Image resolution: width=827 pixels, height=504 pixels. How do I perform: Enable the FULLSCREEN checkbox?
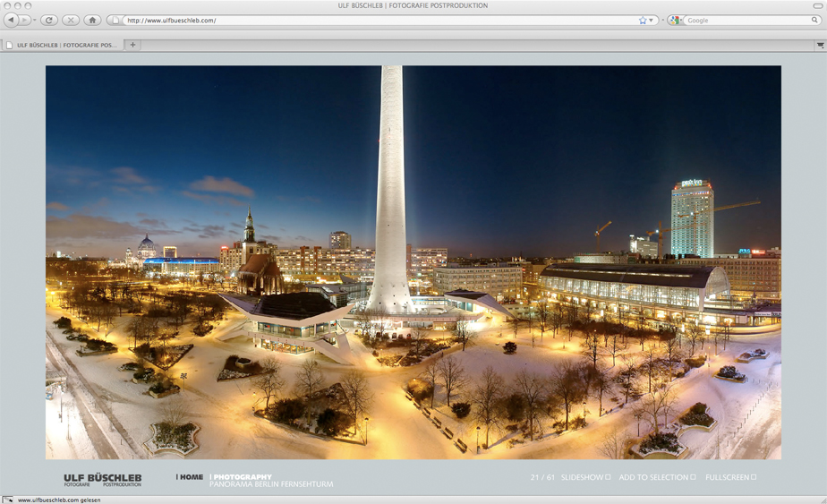point(754,477)
